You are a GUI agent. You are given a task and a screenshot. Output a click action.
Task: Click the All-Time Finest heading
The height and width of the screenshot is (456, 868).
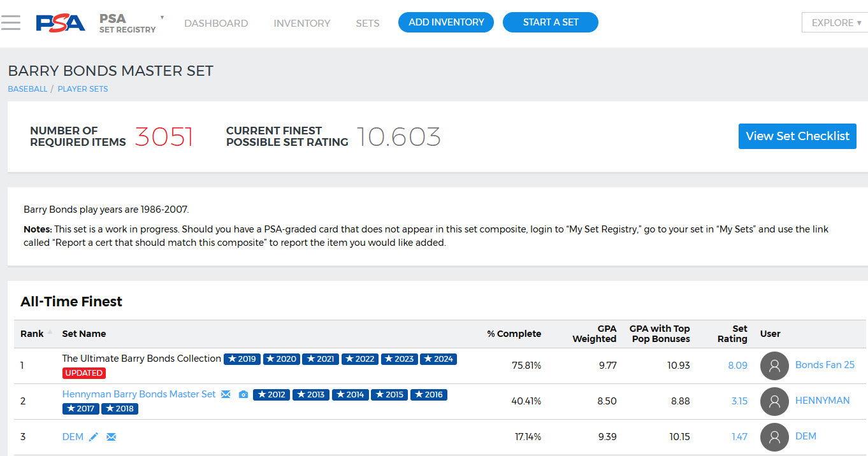71,302
